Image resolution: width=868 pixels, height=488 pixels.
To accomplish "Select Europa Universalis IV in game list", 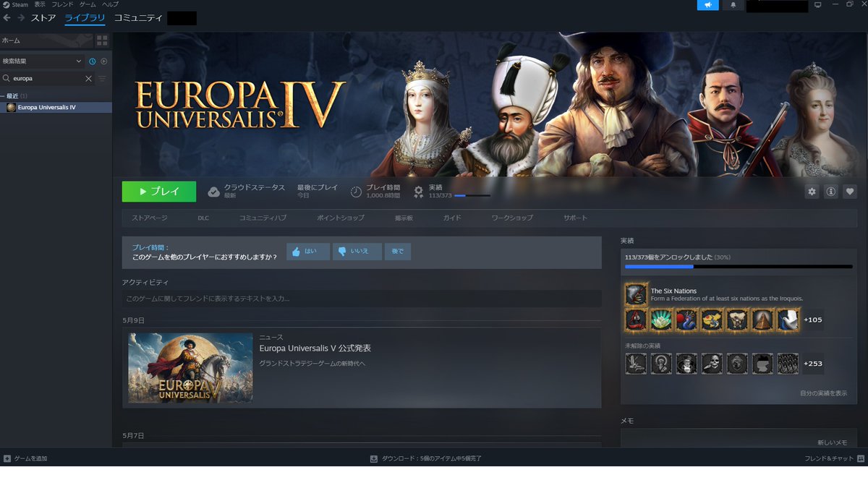I will pos(56,107).
